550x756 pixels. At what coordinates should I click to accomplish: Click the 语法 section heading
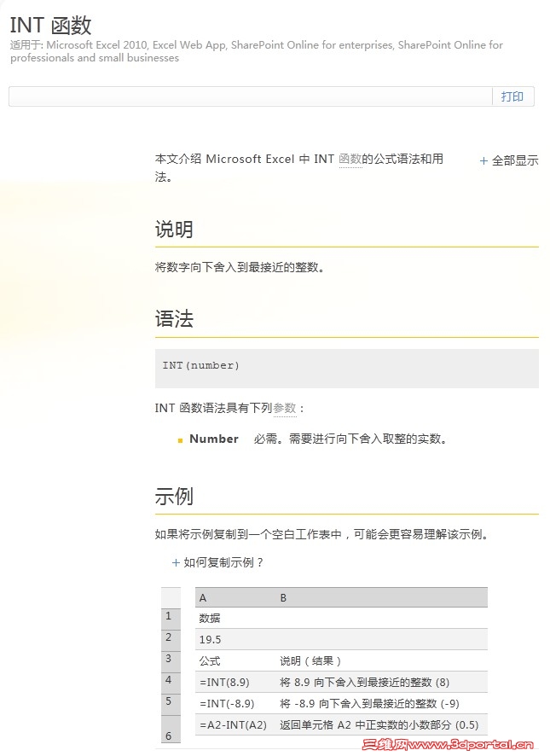click(174, 318)
